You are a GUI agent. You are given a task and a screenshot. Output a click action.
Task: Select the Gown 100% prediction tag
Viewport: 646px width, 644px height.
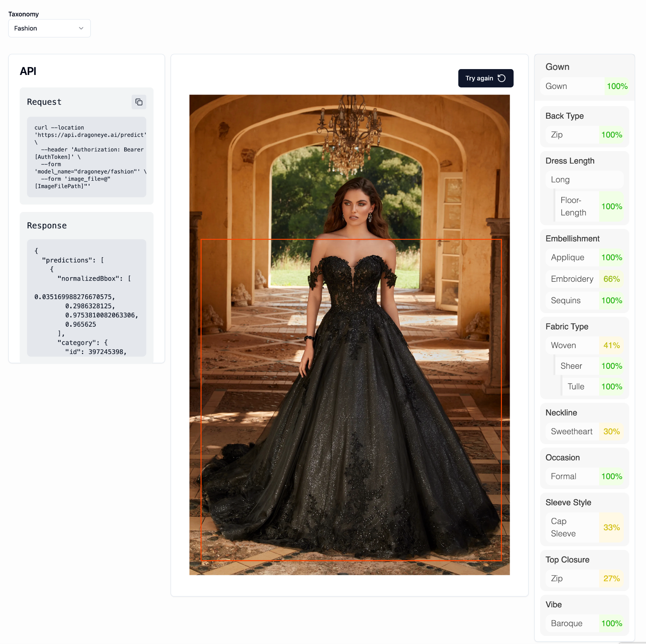[x=585, y=86]
